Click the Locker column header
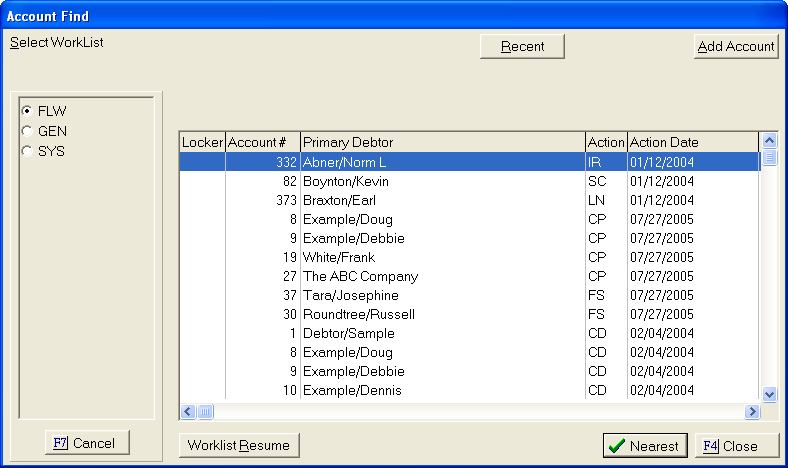This screenshot has width=788, height=468. [x=202, y=142]
